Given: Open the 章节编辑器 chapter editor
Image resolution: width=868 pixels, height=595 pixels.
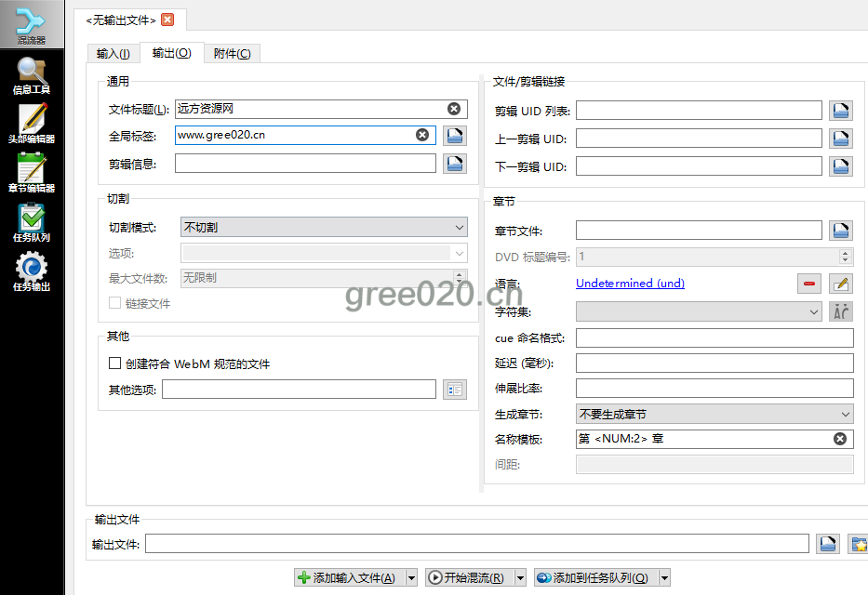Looking at the screenshot, I should [32, 174].
